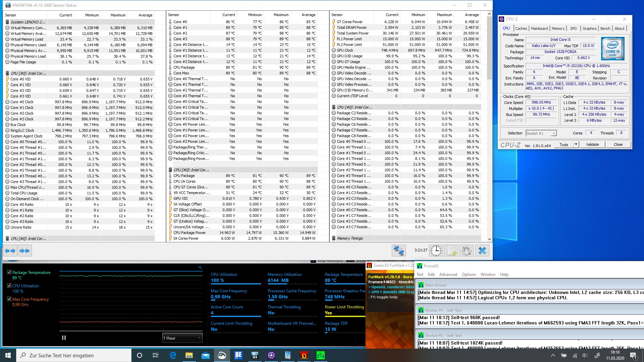The width and height of the screenshot is (644, 362).
Task: Click the expand columns arrows icon in HWiNFO
Action: [10, 251]
